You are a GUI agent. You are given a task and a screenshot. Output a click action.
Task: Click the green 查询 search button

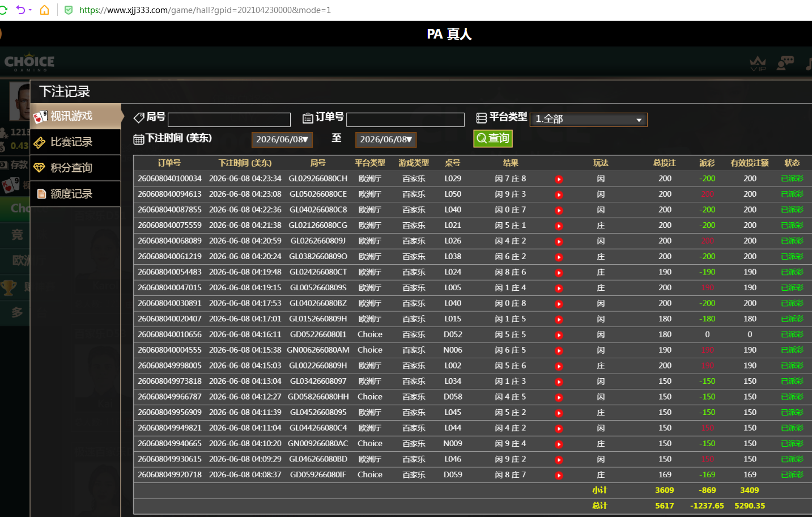click(493, 138)
